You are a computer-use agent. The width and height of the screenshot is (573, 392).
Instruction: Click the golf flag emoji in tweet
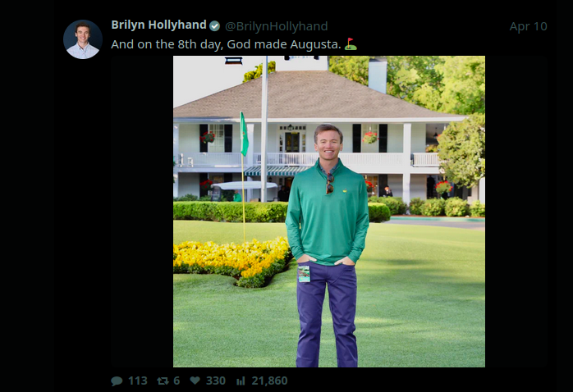click(x=351, y=44)
